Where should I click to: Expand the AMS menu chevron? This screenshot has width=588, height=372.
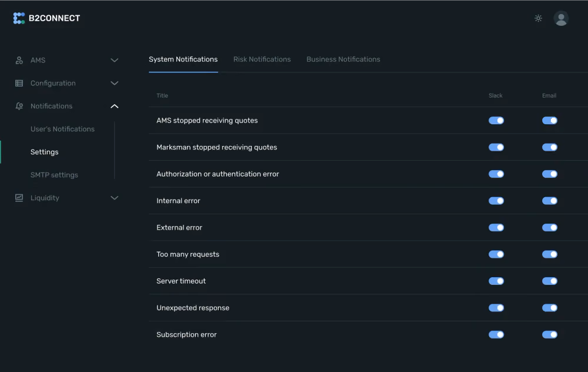click(x=115, y=60)
